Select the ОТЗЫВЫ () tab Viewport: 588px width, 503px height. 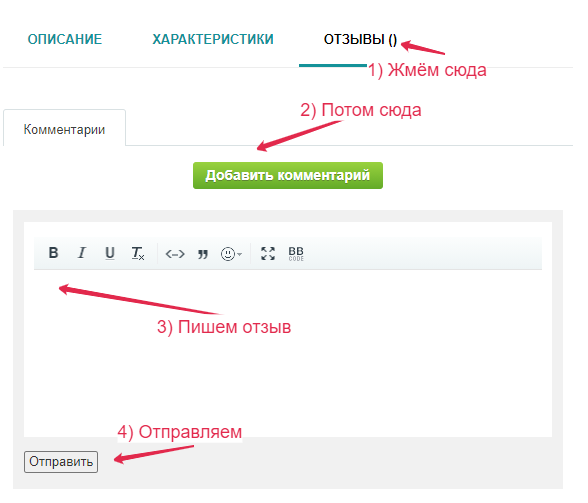click(360, 39)
